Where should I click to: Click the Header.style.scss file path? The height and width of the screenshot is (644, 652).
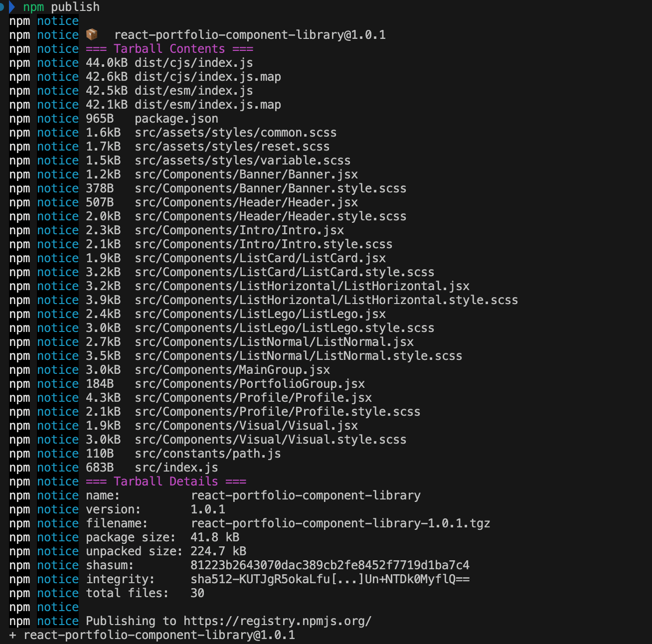click(x=271, y=216)
